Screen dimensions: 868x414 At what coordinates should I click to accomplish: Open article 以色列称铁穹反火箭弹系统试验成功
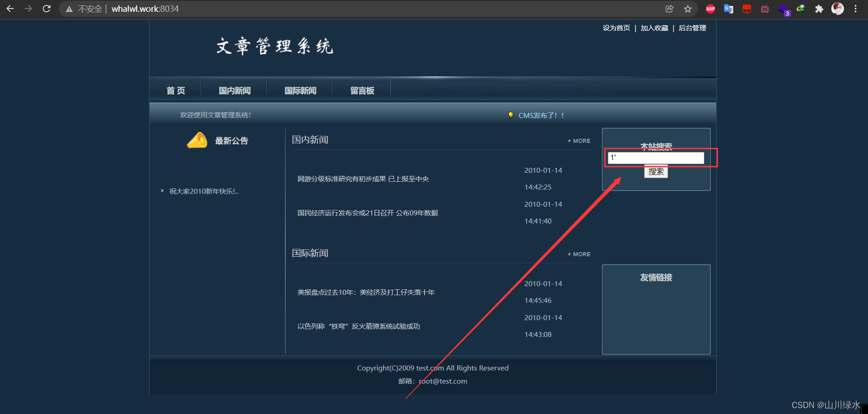pyautogui.click(x=359, y=326)
